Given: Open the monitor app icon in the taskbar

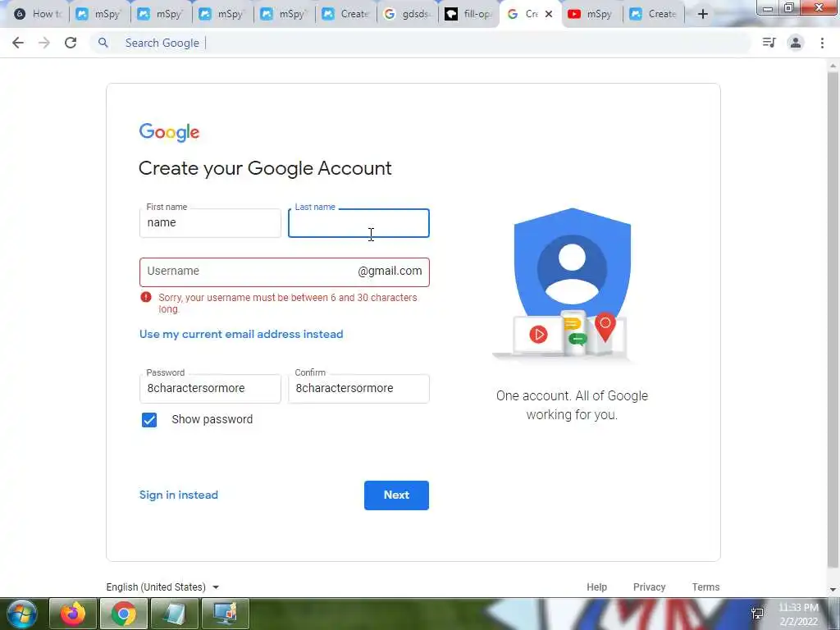Looking at the screenshot, I should [226, 614].
